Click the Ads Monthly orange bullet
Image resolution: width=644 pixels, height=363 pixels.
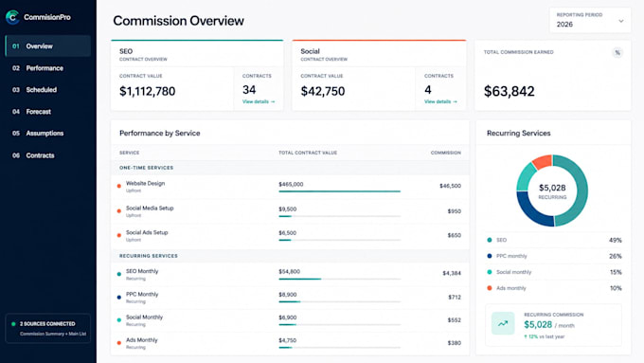119,343
